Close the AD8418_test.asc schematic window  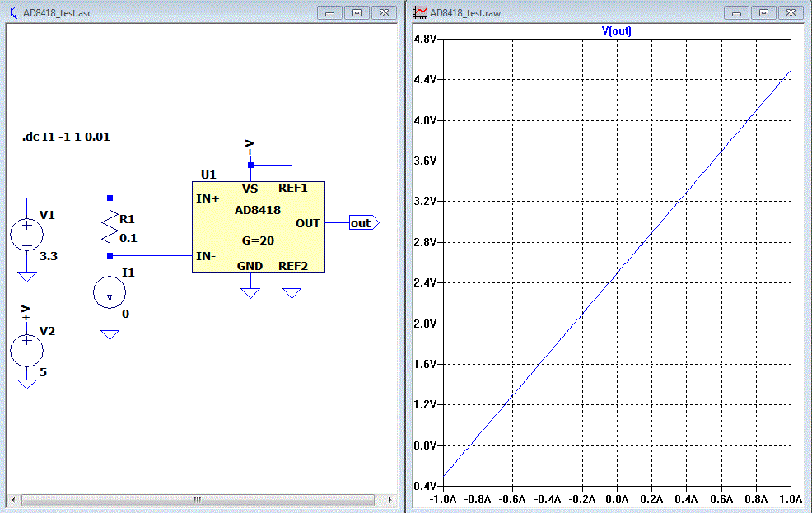(x=385, y=13)
